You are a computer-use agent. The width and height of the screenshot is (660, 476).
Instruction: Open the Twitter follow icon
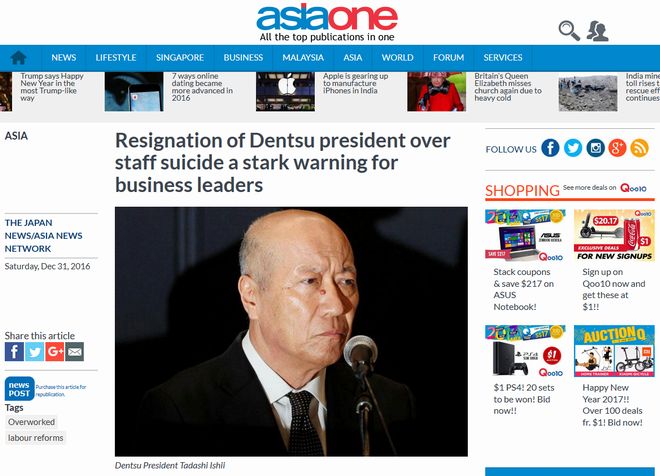[572, 148]
